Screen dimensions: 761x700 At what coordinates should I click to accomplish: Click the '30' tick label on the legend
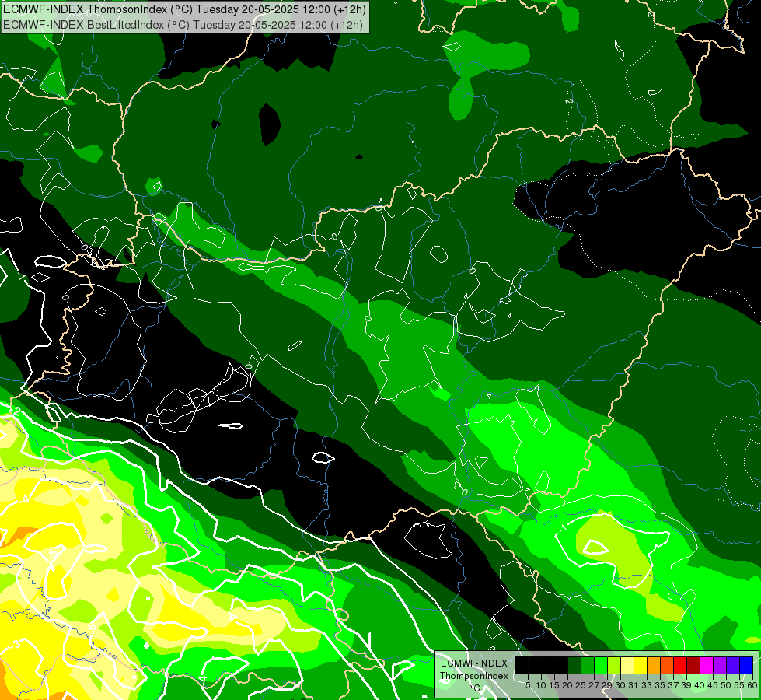[x=621, y=685]
